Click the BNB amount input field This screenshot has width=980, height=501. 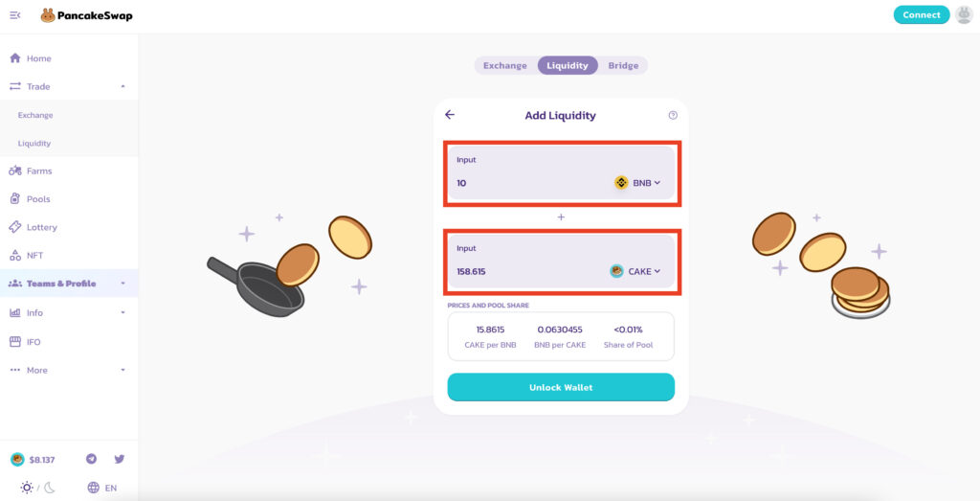[531, 183]
